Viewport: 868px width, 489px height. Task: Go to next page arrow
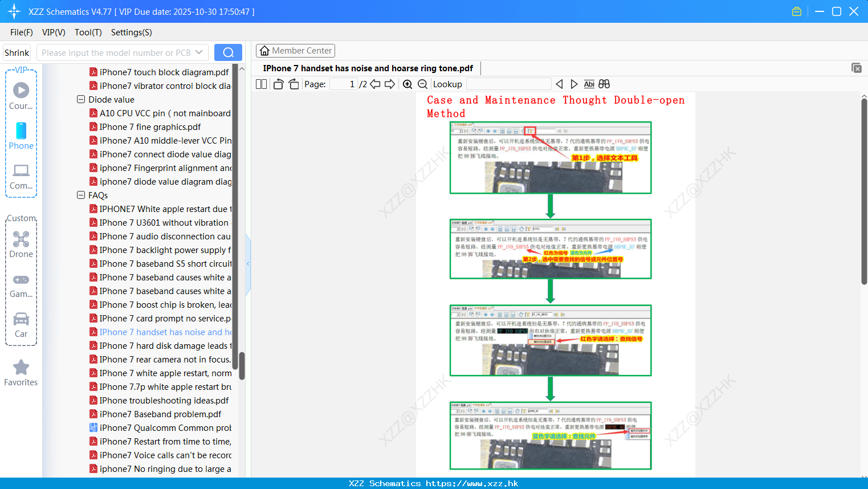(390, 84)
